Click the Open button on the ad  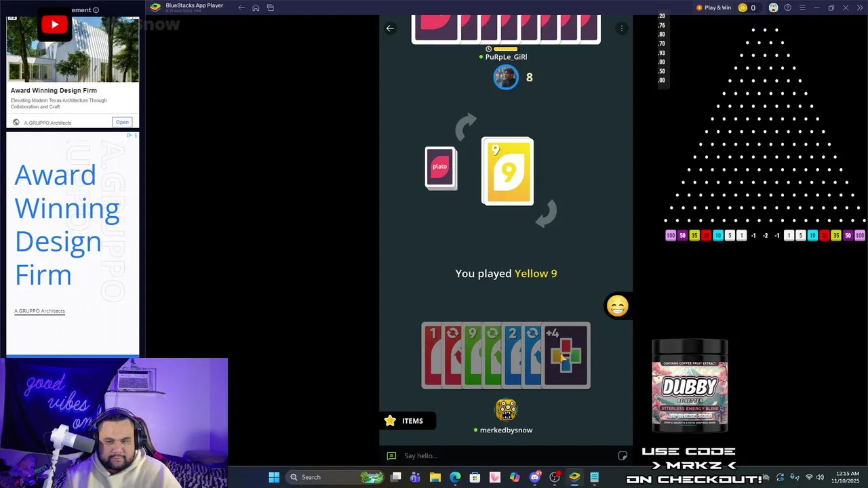tap(122, 122)
